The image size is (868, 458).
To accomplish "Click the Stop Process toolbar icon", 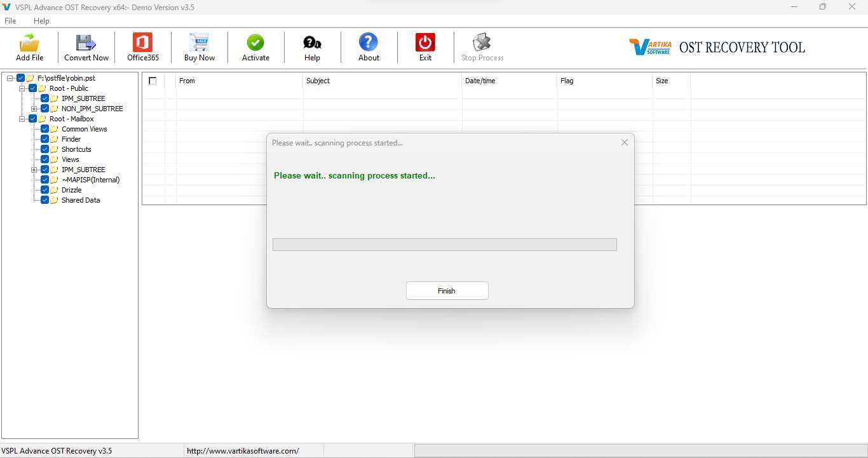I will pos(482,43).
